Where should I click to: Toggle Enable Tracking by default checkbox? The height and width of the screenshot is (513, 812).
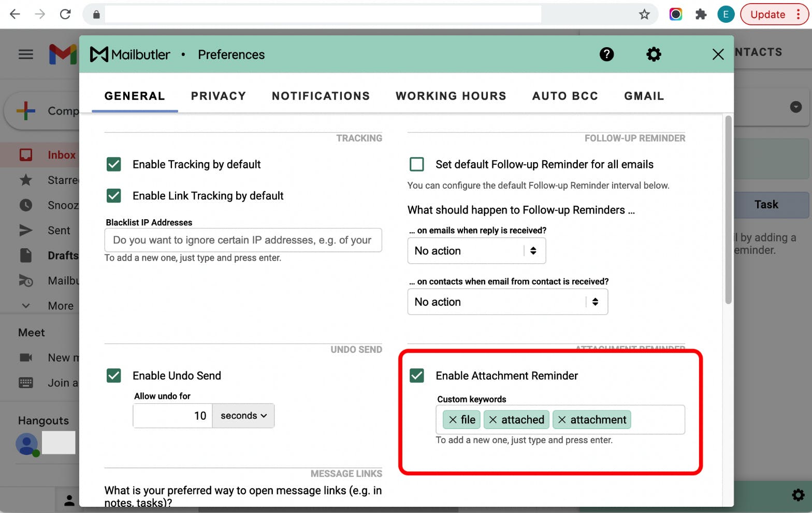[x=114, y=164]
